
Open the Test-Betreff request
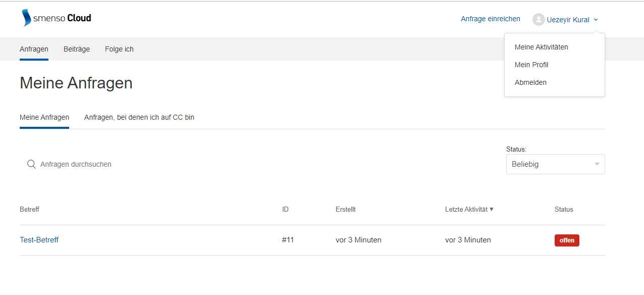coord(39,240)
